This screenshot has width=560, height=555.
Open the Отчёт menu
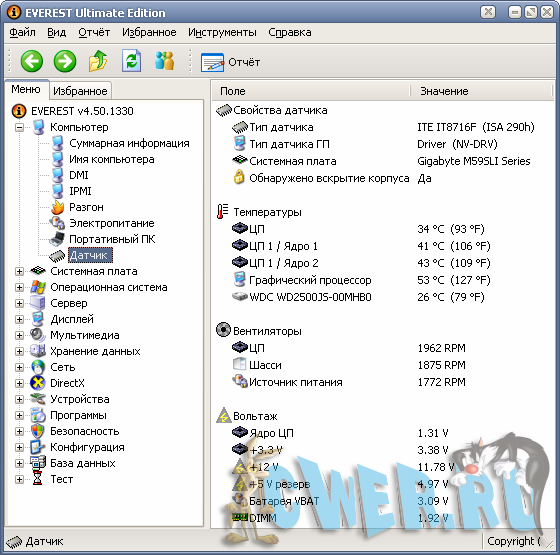tap(94, 32)
